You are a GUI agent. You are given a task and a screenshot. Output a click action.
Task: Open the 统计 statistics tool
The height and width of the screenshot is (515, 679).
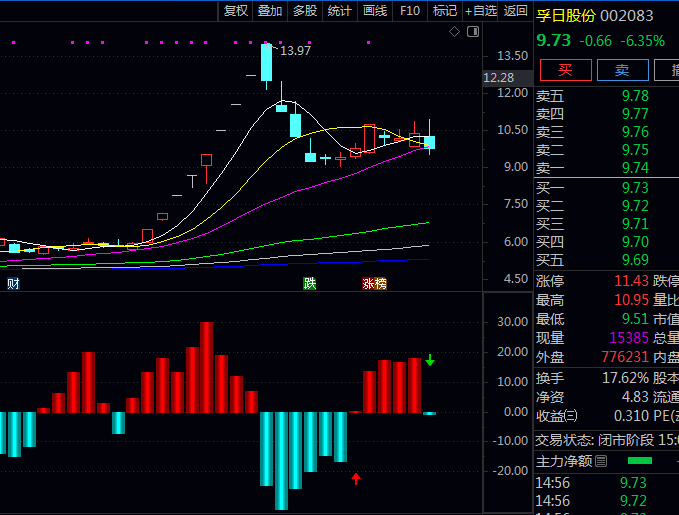[340, 11]
